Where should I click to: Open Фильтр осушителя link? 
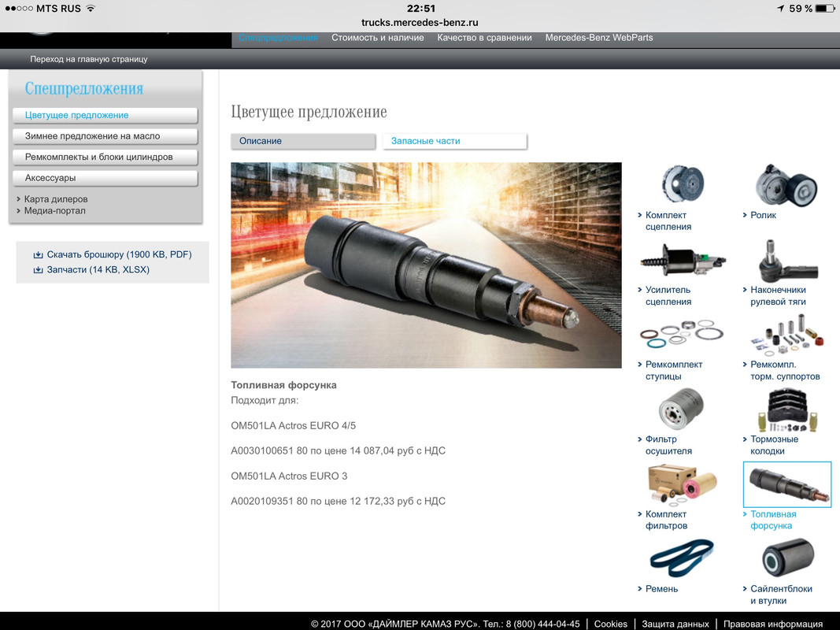click(x=668, y=445)
